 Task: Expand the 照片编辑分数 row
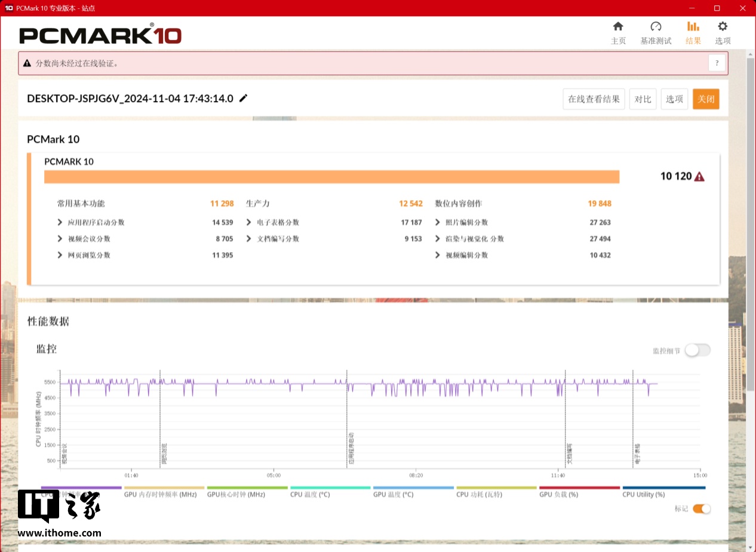(438, 222)
